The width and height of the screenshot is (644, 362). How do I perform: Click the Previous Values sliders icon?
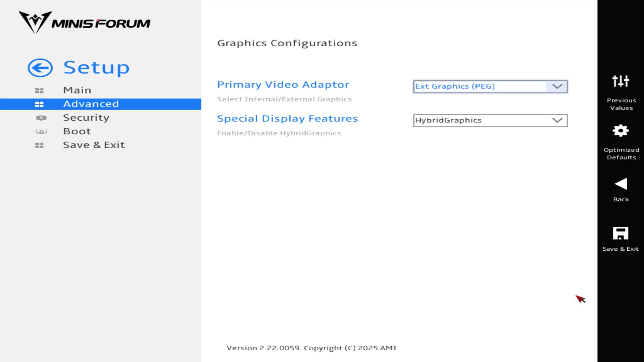[x=621, y=81]
